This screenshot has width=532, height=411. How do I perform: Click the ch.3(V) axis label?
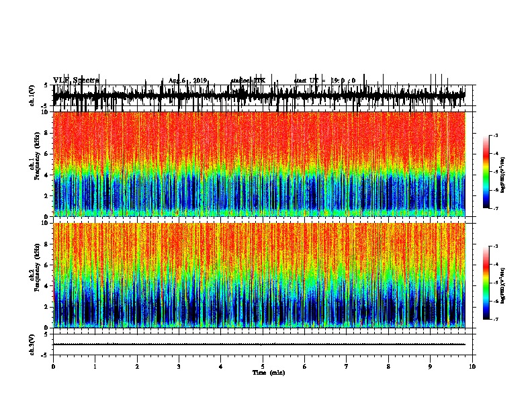pos(32,345)
